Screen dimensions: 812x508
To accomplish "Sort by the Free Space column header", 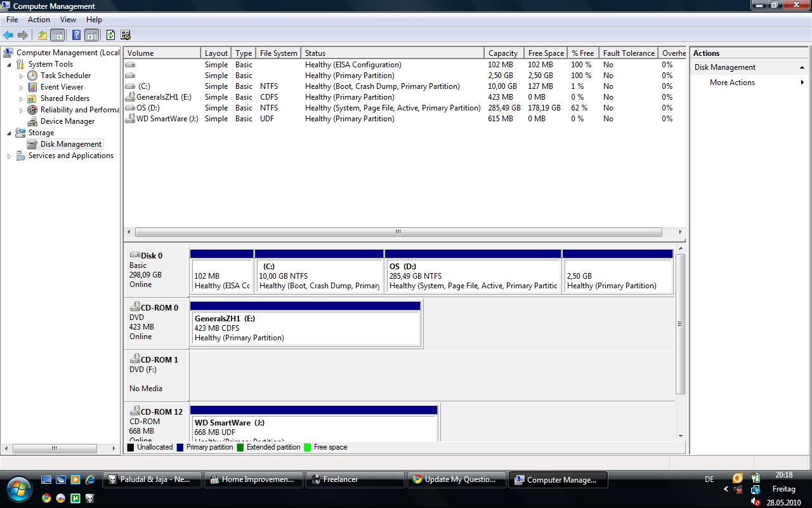I will 546,53.
